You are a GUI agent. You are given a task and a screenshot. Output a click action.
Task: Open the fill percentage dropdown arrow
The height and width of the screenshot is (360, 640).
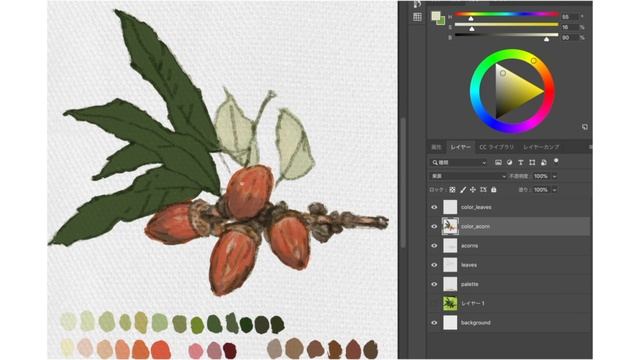[554, 190]
